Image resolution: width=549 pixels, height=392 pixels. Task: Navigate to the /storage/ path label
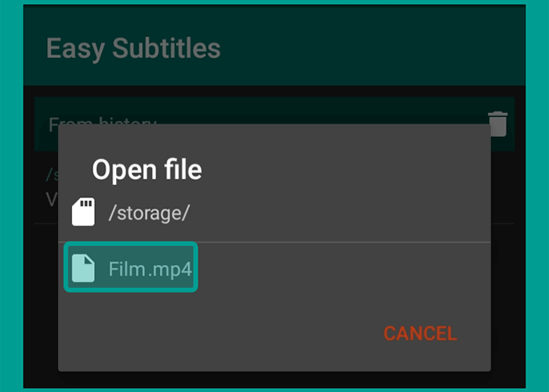[x=149, y=212]
